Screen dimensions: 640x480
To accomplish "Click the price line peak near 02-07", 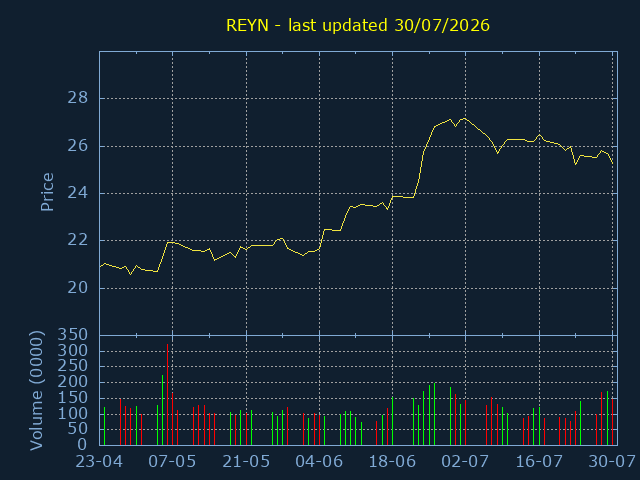I will click(x=464, y=118).
